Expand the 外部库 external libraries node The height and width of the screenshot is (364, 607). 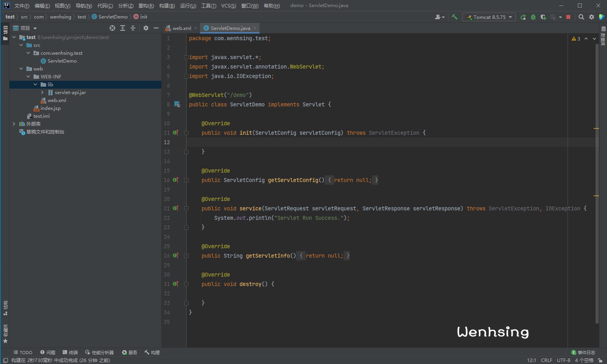click(x=14, y=124)
